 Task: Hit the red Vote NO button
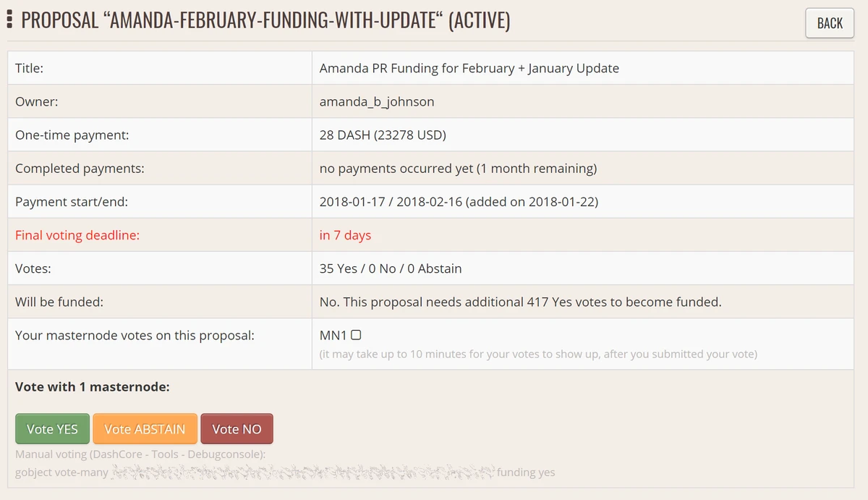[x=237, y=429]
